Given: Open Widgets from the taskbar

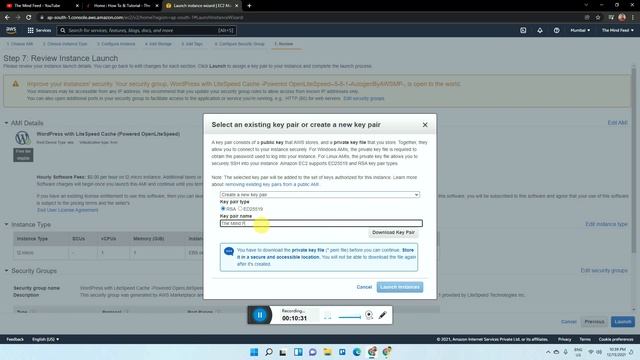Looking at the screenshot, I should [298, 352].
